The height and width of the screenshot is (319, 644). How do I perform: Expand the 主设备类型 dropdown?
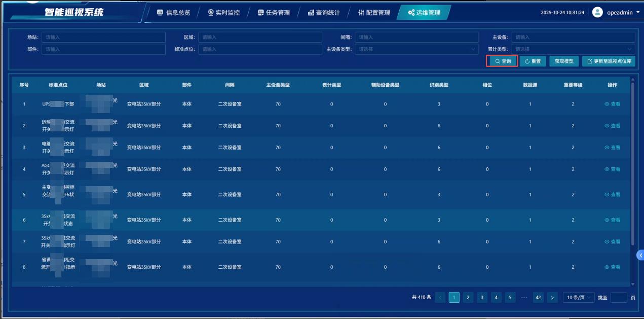click(416, 49)
